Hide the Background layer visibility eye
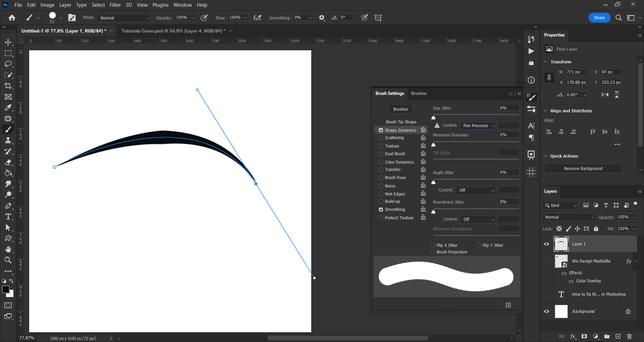 pyautogui.click(x=547, y=311)
